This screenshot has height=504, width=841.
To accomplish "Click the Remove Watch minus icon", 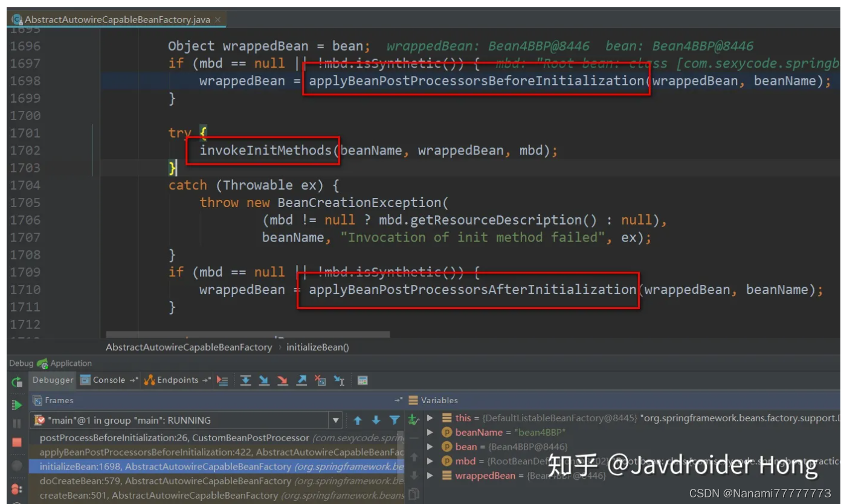I will click(414, 438).
